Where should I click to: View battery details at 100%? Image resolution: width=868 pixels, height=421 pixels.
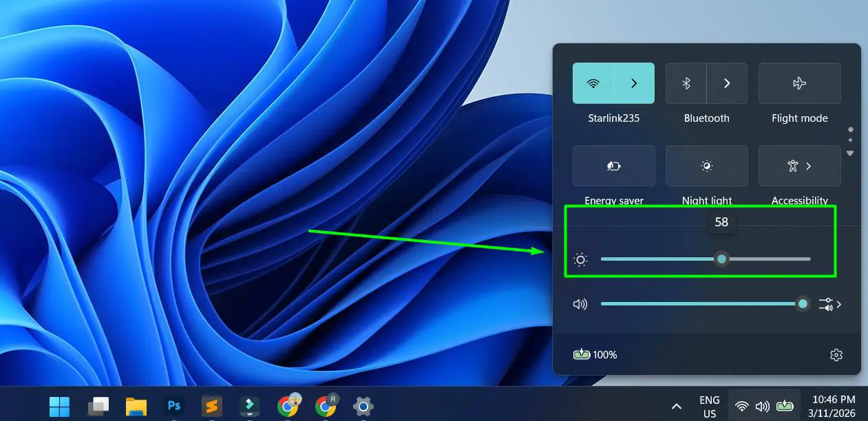595,354
